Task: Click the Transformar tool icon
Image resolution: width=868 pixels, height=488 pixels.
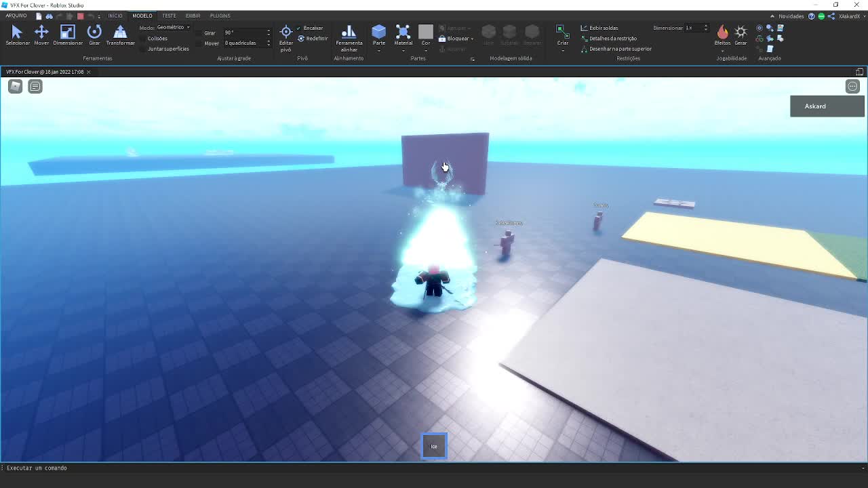Action: 120,33
